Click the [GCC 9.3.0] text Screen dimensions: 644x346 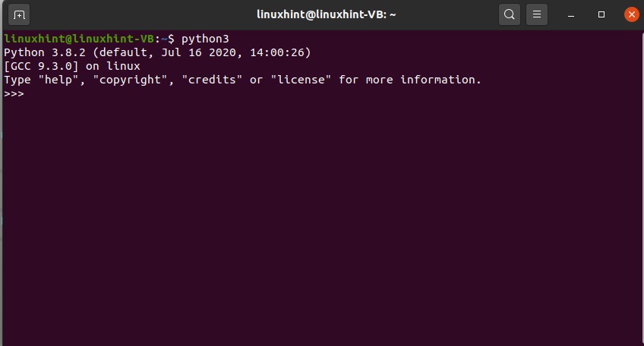[42, 66]
